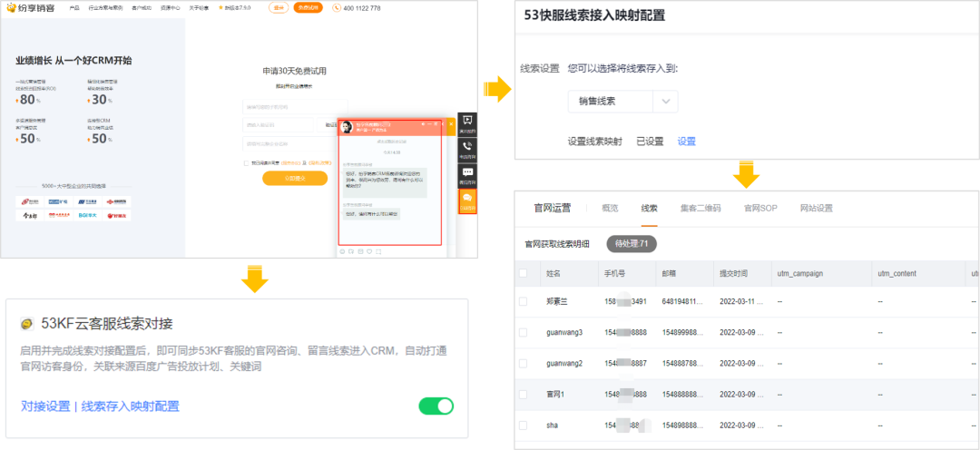Select the checkbox for the guanwang2 row
980x450 pixels.
[x=524, y=363]
